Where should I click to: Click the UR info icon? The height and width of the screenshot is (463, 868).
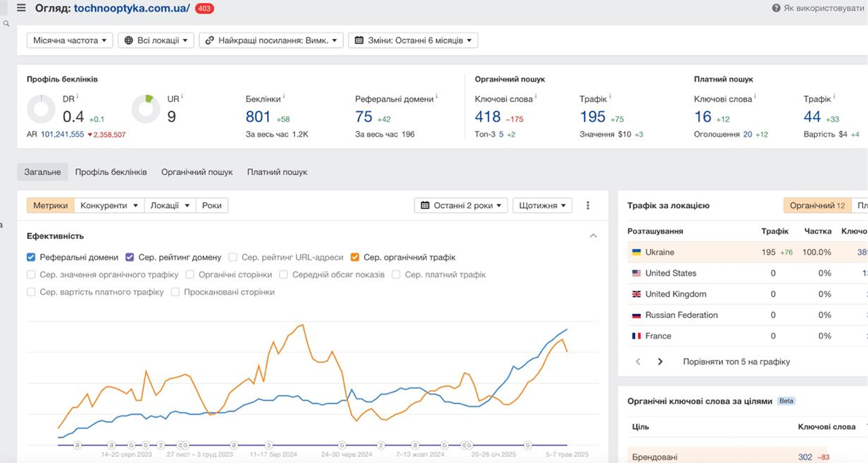click(x=182, y=96)
